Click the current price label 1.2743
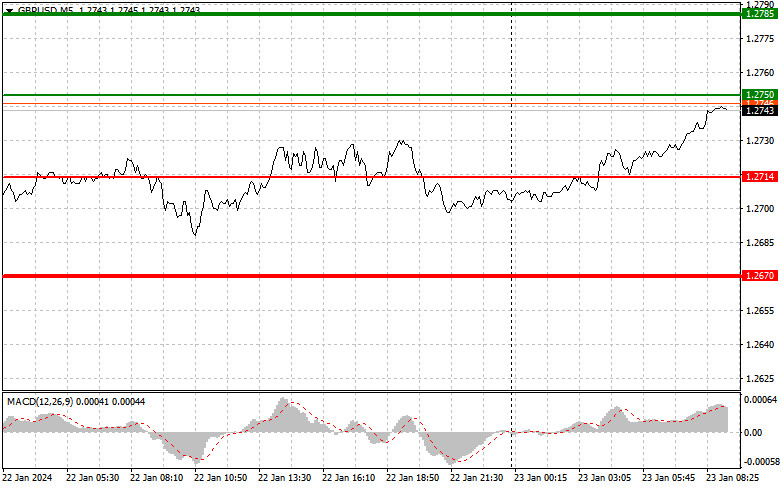The width and height of the screenshot is (781, 489). (x=759, y=111)
